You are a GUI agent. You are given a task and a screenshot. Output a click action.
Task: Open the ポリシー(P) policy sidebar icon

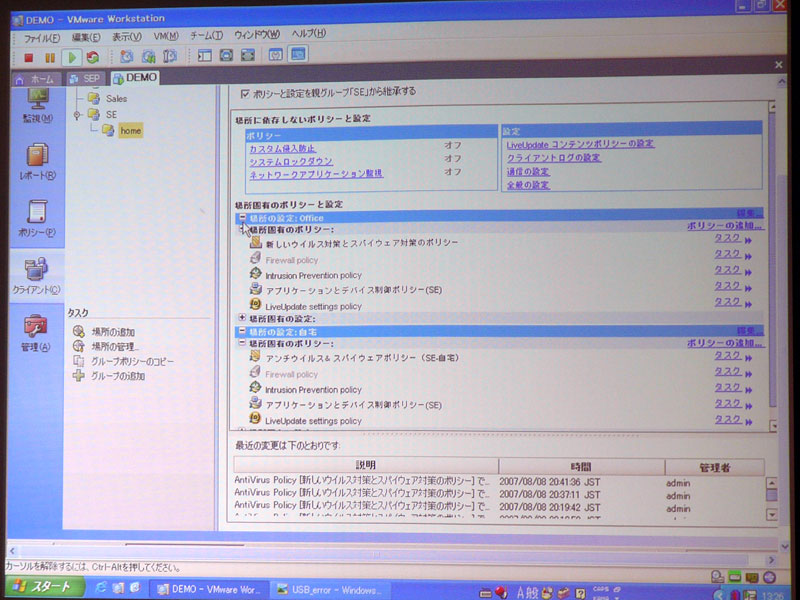click(37, 219)
